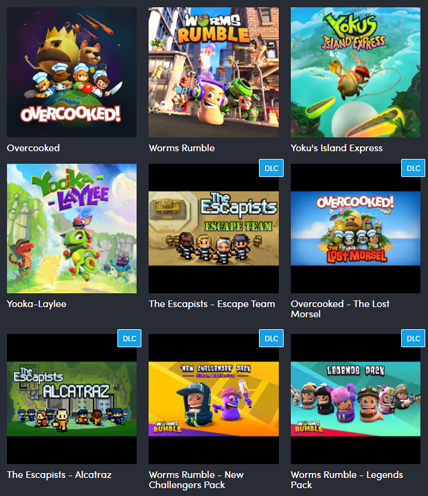Click DLC badge on The Escapists Alcatraz
The width and height of the screenshot is (428, 496).
point(129,338)
